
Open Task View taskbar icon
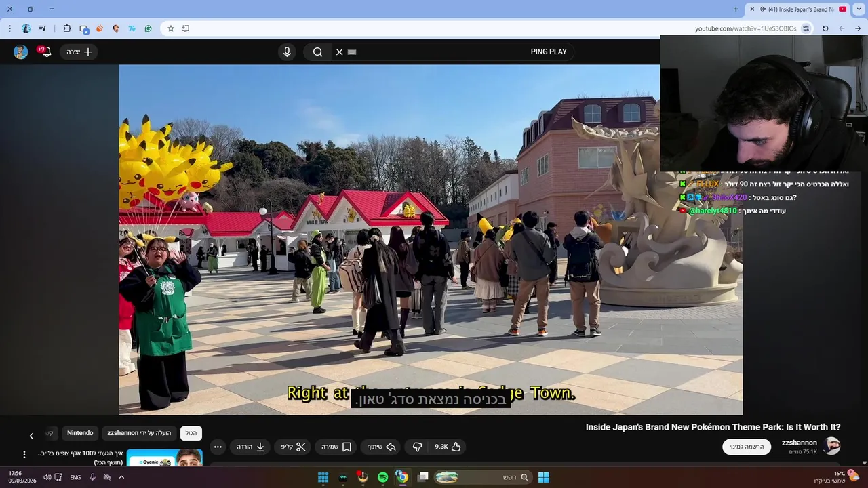[422, 477]
